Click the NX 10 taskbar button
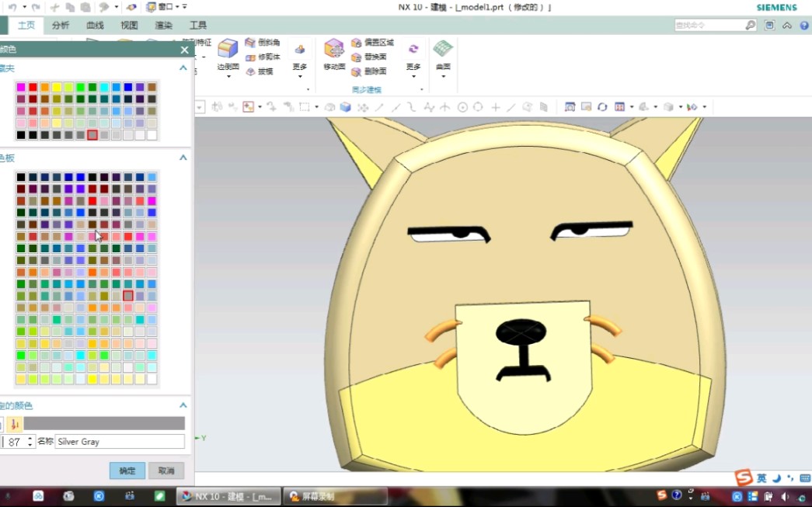This screenshot has height=507, width=812. pyautogui.click(x=228, y=496)
